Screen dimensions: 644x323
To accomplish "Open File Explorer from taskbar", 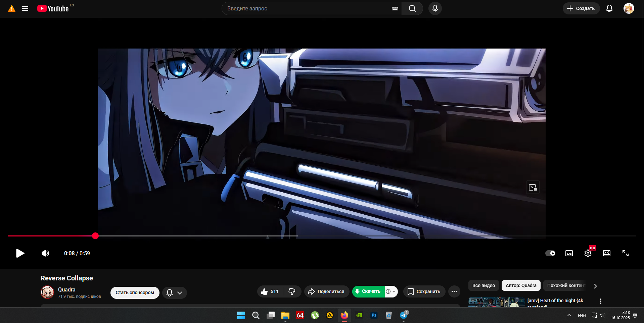I will pyautogui.click(x=285, y=315).
